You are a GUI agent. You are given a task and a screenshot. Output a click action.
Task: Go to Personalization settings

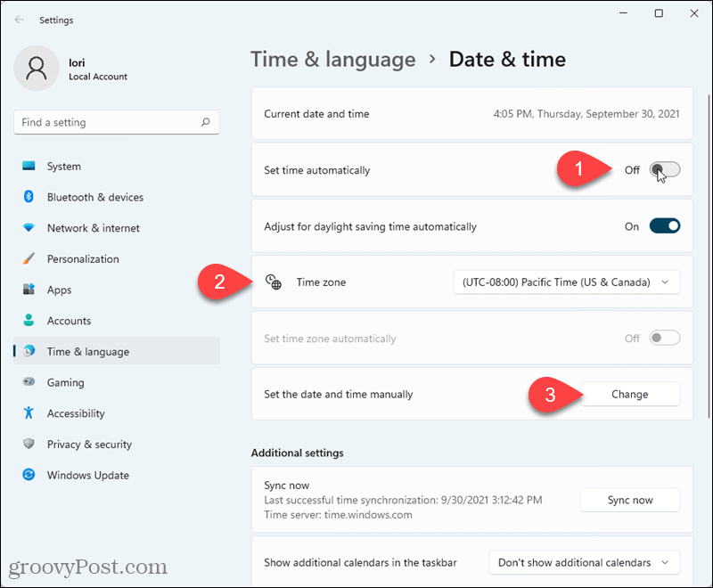point(85,258)
